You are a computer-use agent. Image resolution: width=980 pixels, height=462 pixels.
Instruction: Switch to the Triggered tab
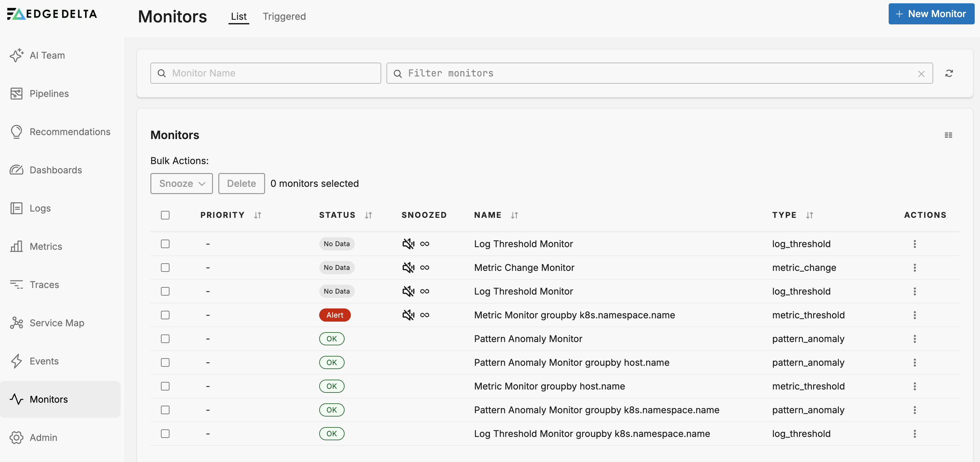coord(284,16)
